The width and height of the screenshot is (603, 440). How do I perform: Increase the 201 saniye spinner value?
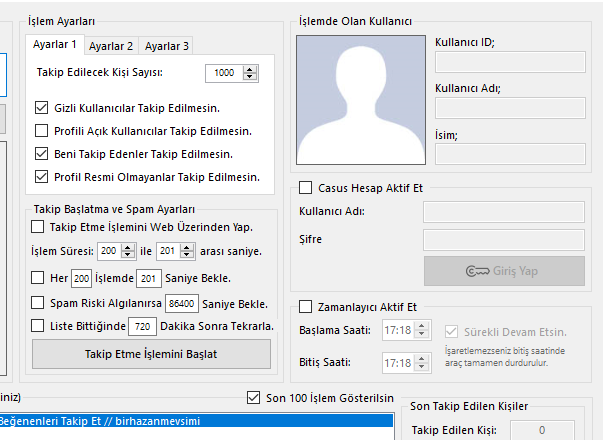pyautogui.click(x=187, y=247)
